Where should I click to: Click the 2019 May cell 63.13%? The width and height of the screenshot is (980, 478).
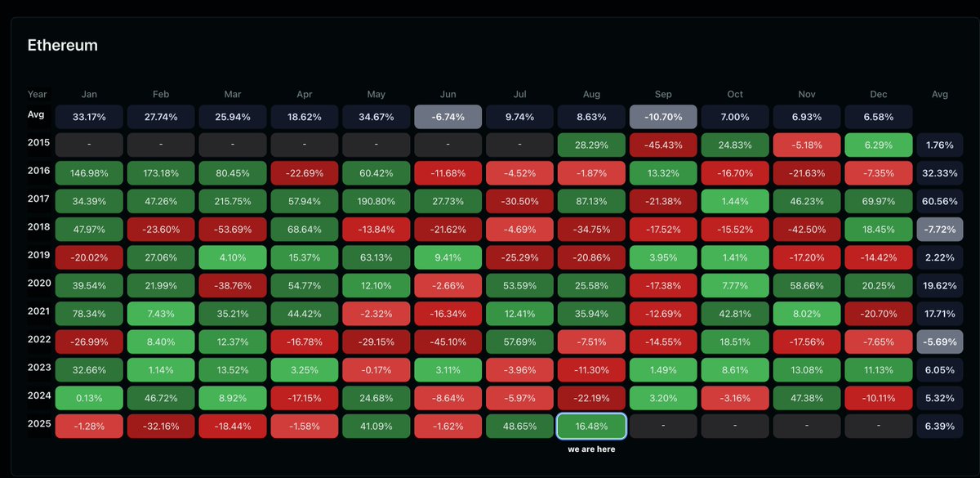tap(376, 258)
